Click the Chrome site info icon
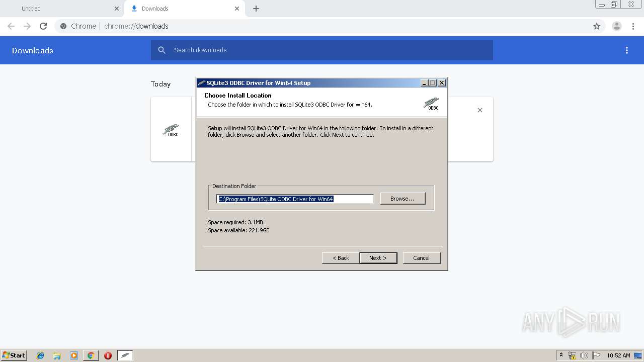The height and width of the screenshot is (362, 644). coord(63,26)
